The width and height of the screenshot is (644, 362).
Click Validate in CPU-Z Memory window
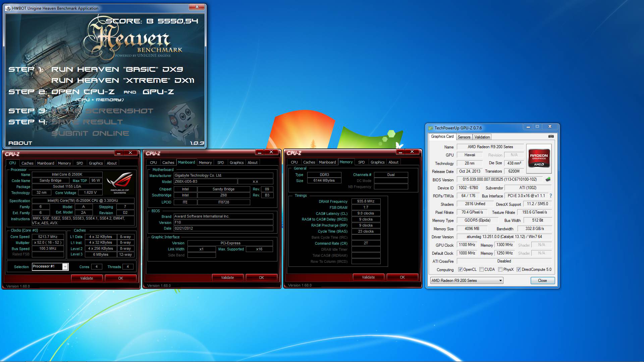click(x=368, y=277)
